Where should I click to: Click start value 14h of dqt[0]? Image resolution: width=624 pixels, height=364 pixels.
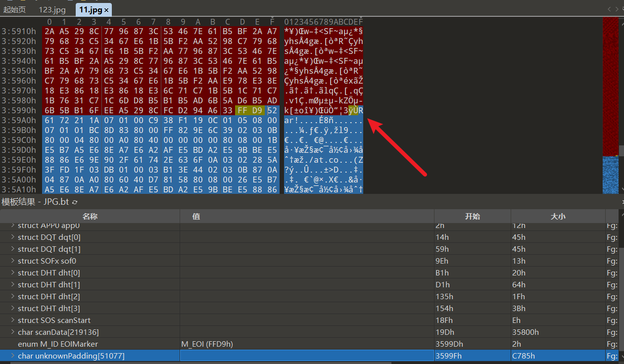pos(442,237)
